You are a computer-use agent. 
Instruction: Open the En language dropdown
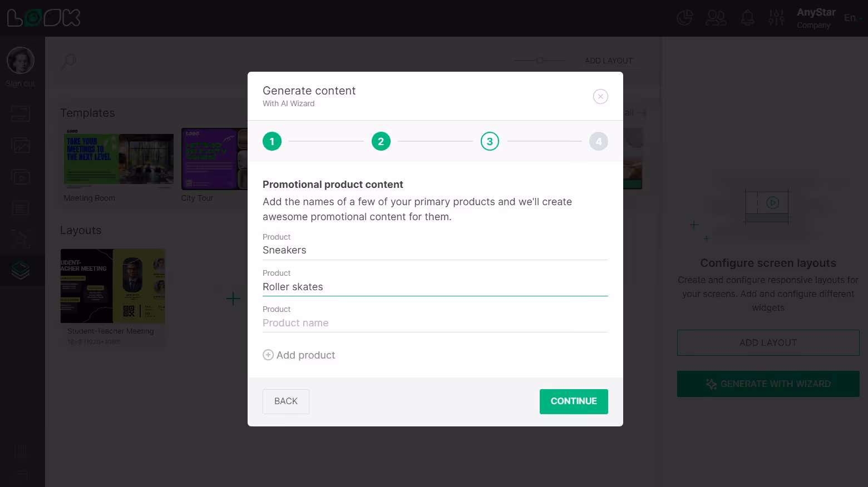click(x=851, y=17)
